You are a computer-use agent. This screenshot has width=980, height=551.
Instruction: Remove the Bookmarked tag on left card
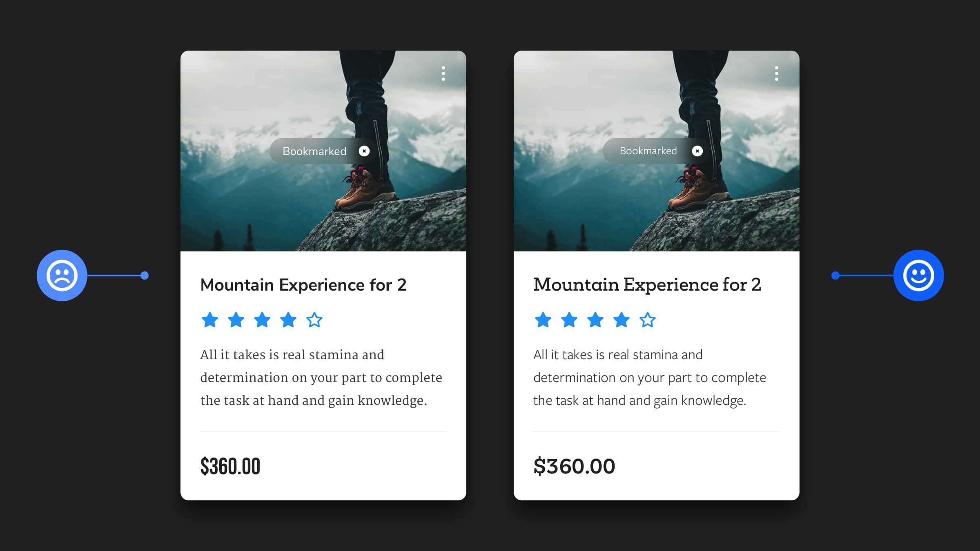(364, 151)
